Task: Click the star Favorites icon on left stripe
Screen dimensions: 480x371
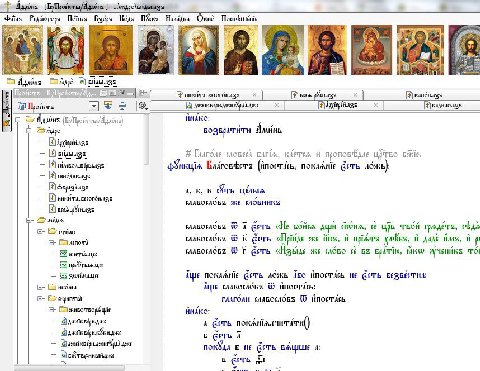Action: click(6, 122)
